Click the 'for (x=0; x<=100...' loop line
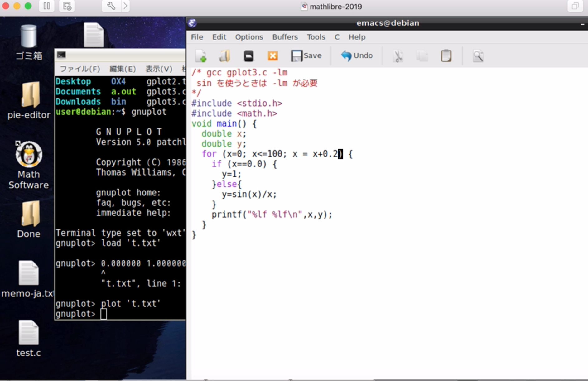This screenshot has width=588, height=381. [x=277, y=154]
